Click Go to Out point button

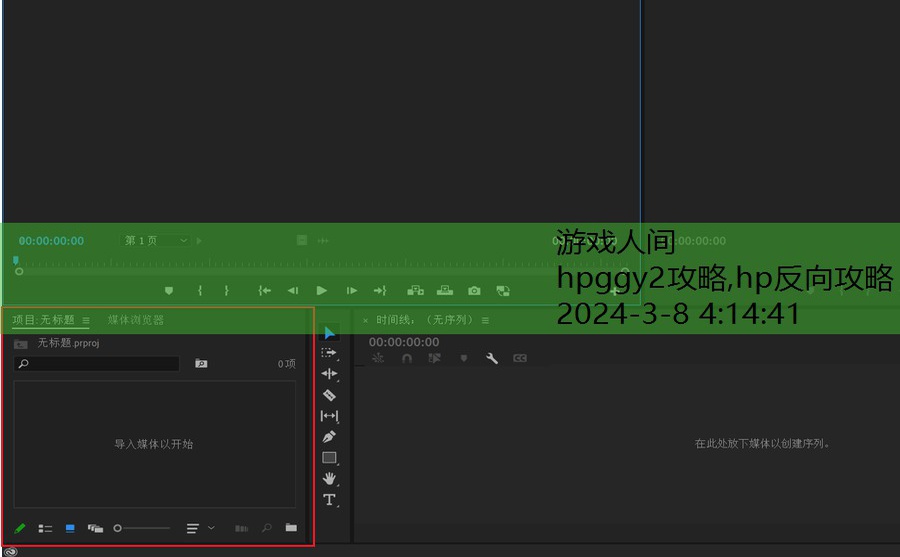[380, 291]
